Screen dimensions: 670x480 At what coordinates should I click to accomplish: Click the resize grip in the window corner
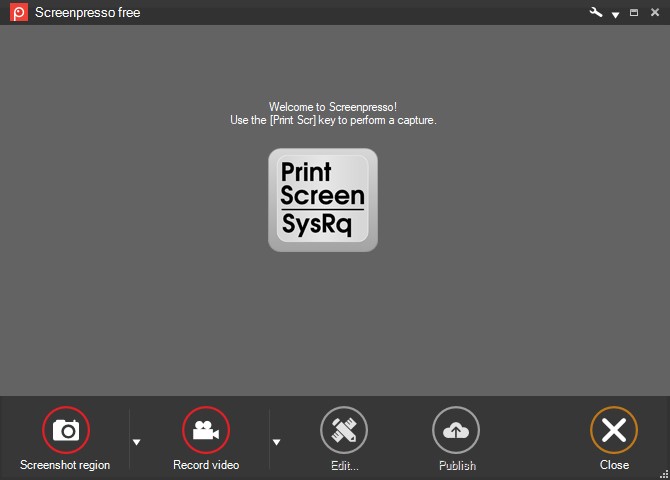tap(664, 474)
